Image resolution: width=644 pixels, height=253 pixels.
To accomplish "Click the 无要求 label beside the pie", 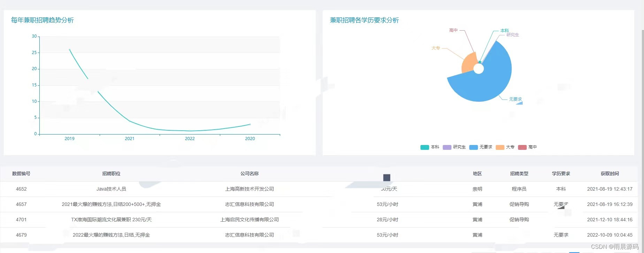I will (515, 99).
